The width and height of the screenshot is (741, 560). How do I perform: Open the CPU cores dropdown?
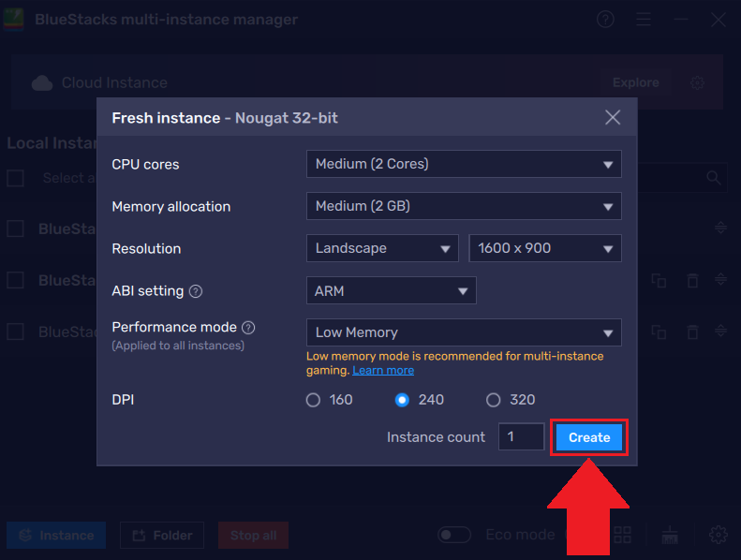pyautogui.click(x=464, y=164)
